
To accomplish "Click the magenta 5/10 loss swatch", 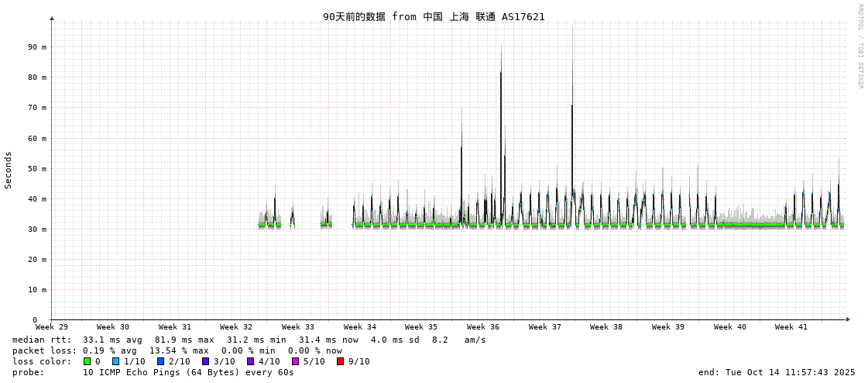I will pyautogui.click(x=295, y=361).
